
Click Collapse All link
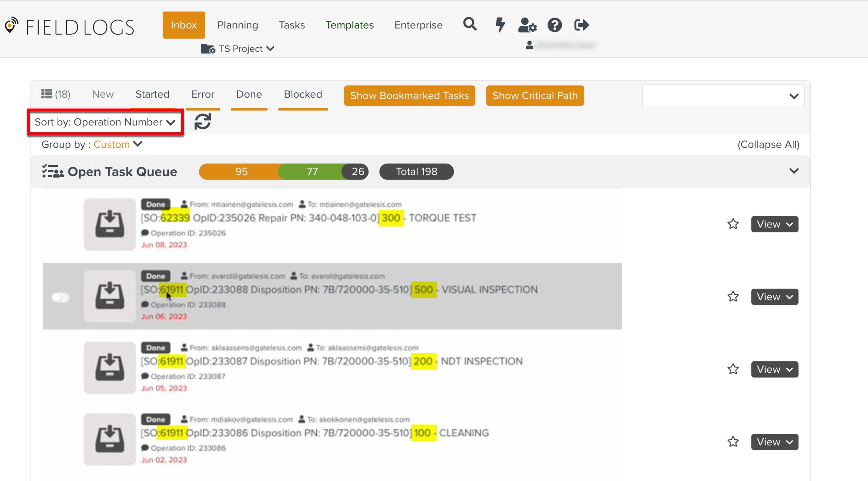(768, 144)
